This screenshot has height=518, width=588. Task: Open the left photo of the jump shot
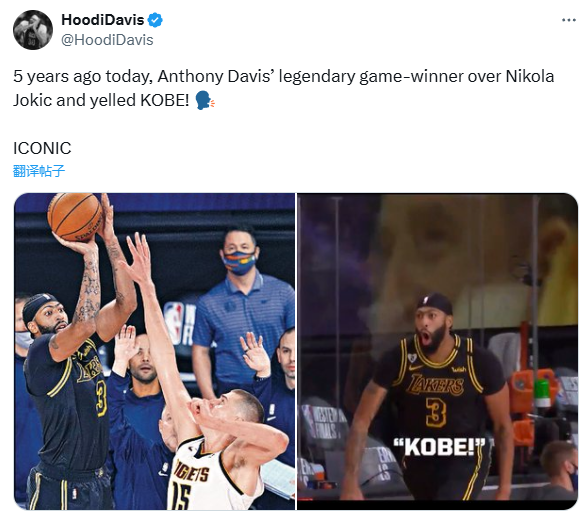[154, 351]
